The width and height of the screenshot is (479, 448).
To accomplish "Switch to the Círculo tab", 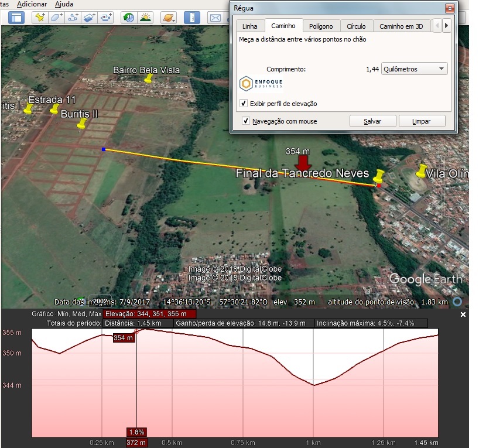I will pyautogui.click(x=356, y=26).
